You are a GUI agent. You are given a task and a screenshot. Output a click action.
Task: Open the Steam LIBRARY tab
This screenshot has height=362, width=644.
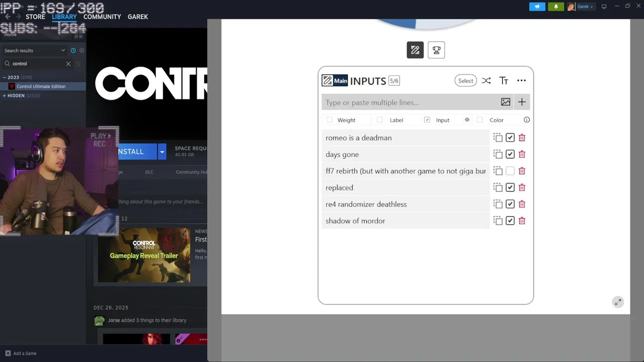click(x=64, y=17)
